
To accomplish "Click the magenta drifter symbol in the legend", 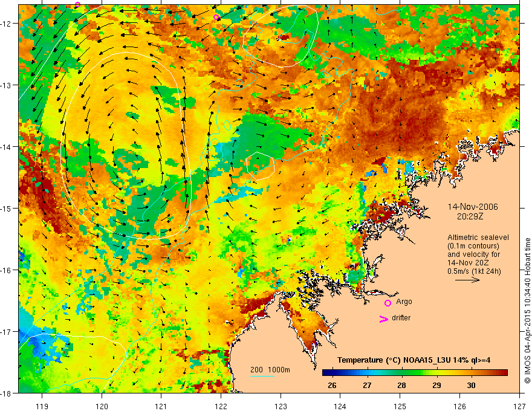I will pos(383,319).
